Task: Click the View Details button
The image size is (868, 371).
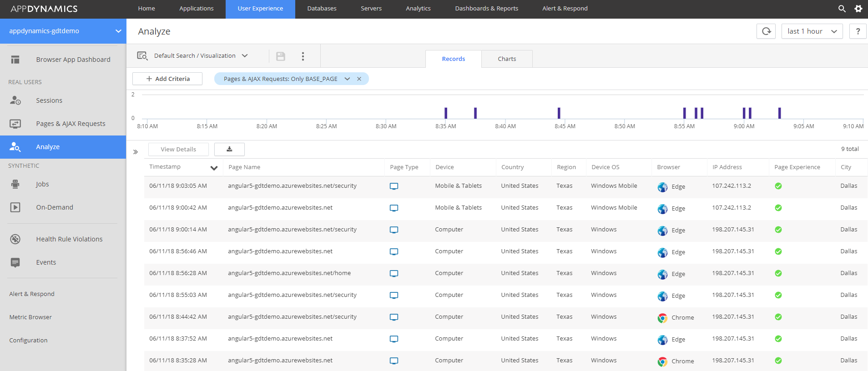Action: click(178, 149)
